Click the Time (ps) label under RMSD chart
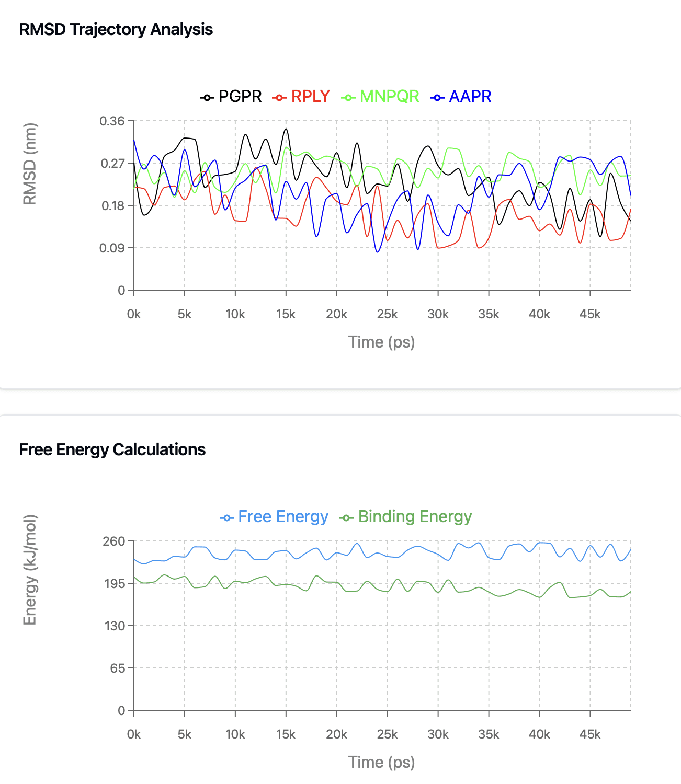The width and height of the screenshot is (681, 784). [382, 342]
